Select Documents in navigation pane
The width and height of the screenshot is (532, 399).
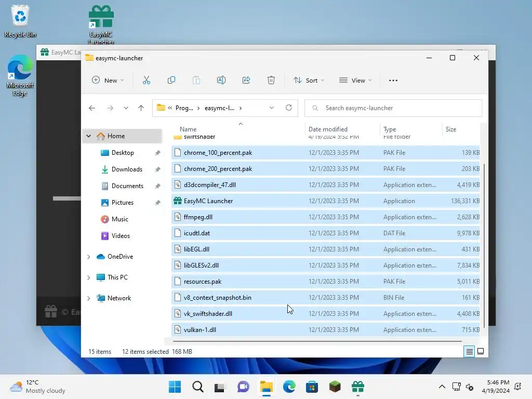(127, 186)
